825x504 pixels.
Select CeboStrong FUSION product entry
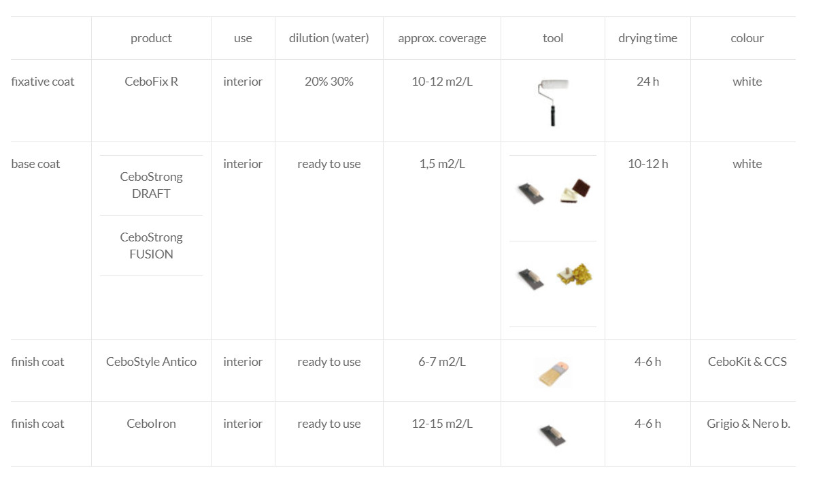[x=151, y=246]
